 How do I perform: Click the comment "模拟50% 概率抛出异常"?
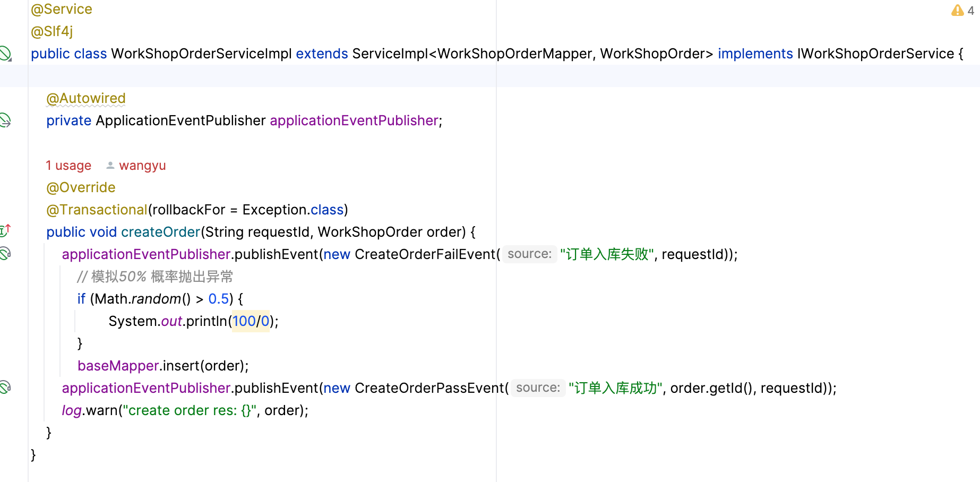click(x=155, y=277)
